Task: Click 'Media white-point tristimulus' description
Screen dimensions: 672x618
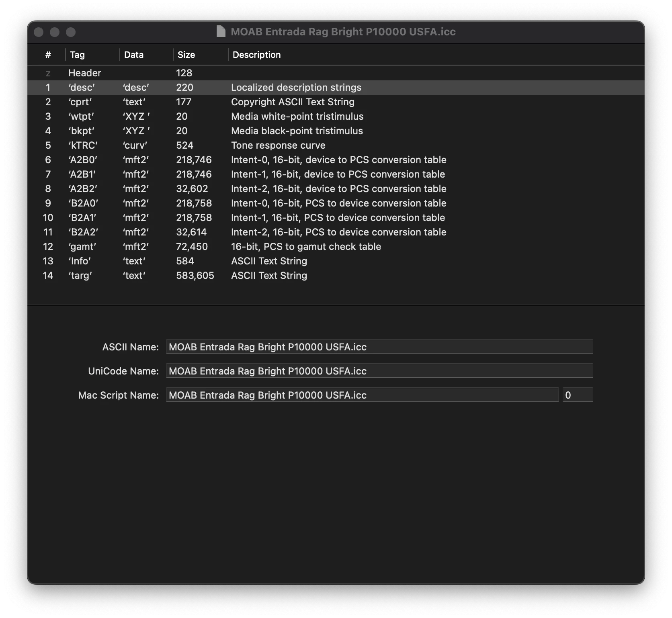Action: (x=297, y=117)
